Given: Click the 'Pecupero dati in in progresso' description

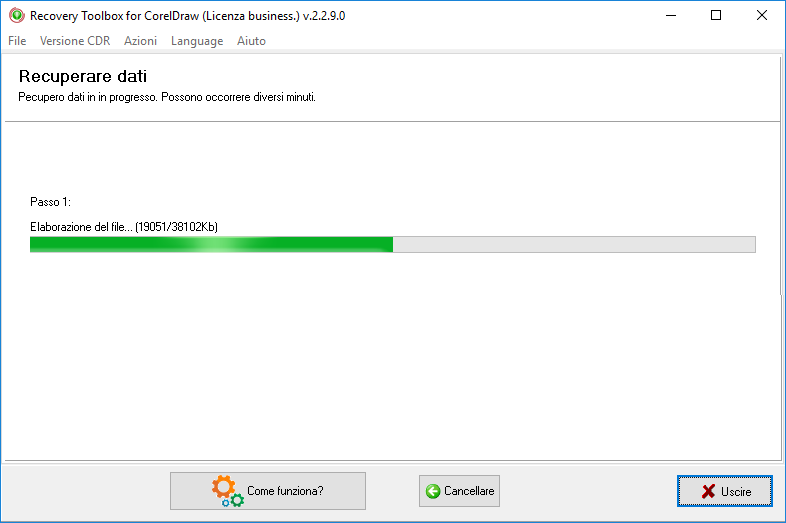Looking at the screenshot, I should (x=167, y=97).
